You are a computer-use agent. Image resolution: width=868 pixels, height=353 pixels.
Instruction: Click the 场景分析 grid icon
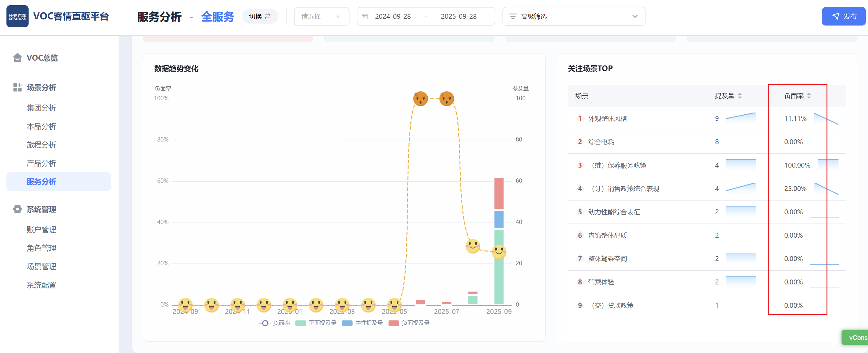(17, 87)
